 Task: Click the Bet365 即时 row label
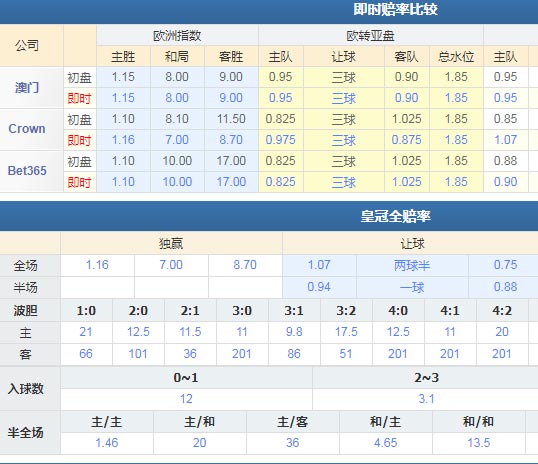(79, 182)
